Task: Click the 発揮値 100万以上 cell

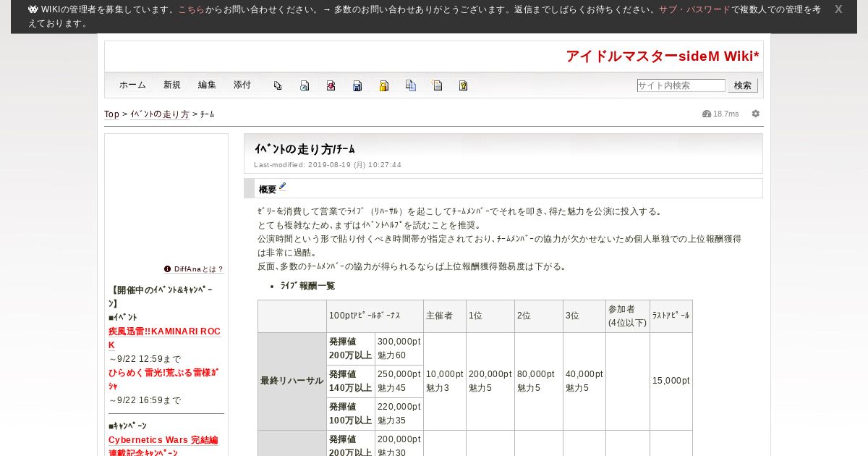Action: [x=350, y=413]
